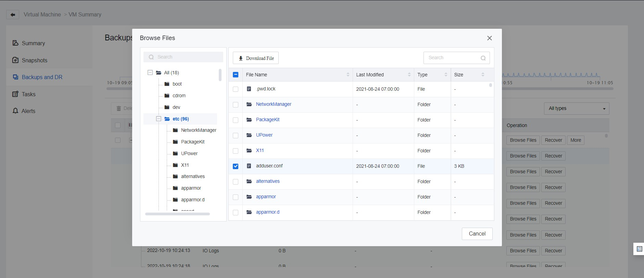This screenshot has width=644, height=278.
Task: Click the floating panel icon at right edge
Action: click(x=639, y=249)
